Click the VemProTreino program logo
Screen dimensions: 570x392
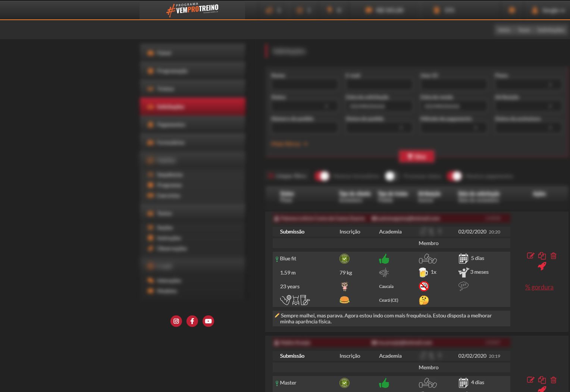coord(192,10)
